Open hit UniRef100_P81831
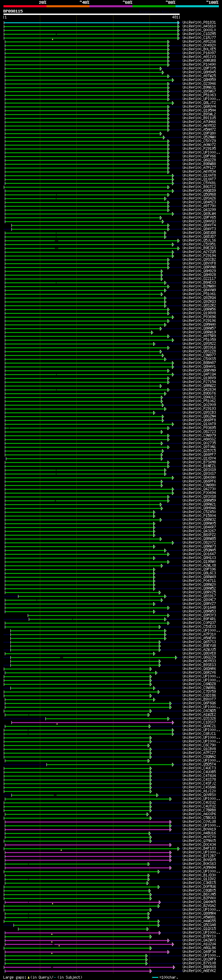This screenshot has width=222, height=980. click(x=199, y=23)
